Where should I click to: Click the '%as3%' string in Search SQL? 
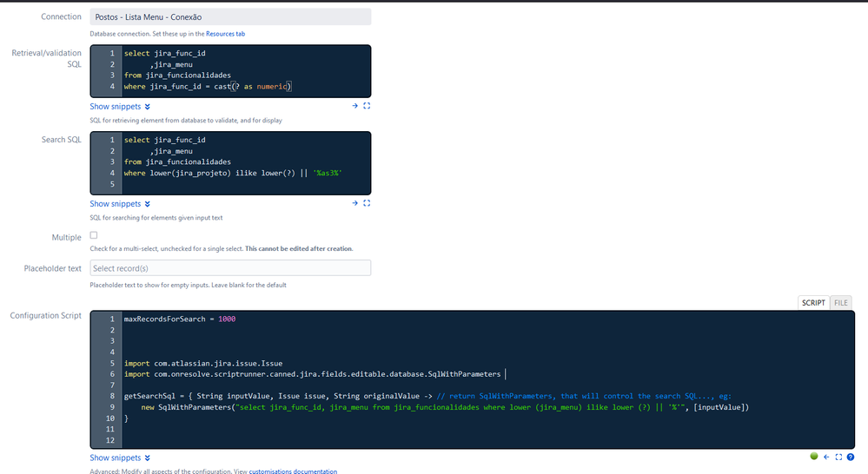[x=328, y=173]
